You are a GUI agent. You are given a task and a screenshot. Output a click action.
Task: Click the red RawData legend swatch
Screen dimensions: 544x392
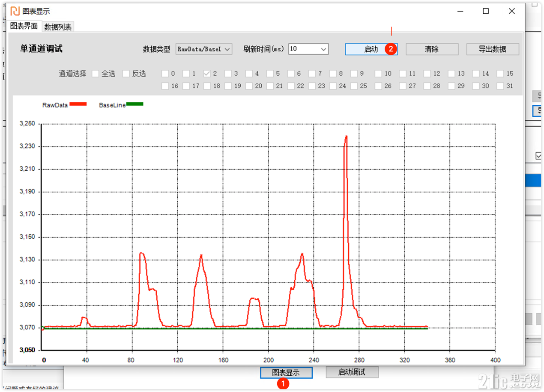[x=78, y=104]
